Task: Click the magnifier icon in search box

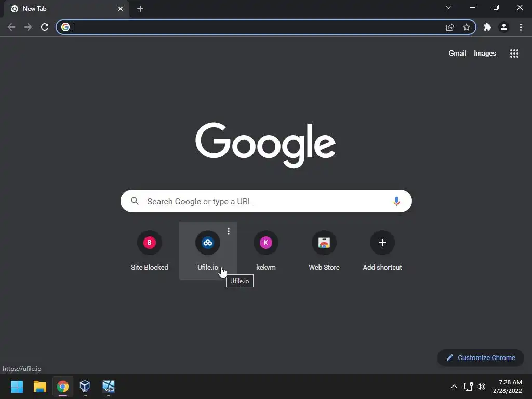Action: 135,201
